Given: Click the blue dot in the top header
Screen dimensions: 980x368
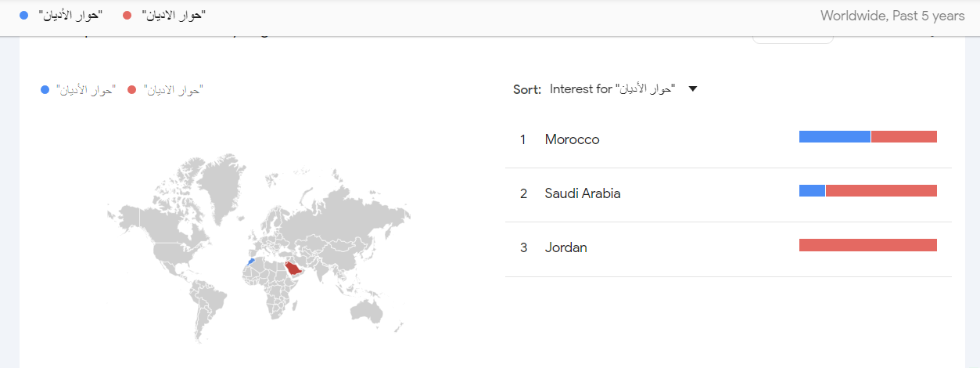Looking at the screenshot, I should click(x=24, y=16).
